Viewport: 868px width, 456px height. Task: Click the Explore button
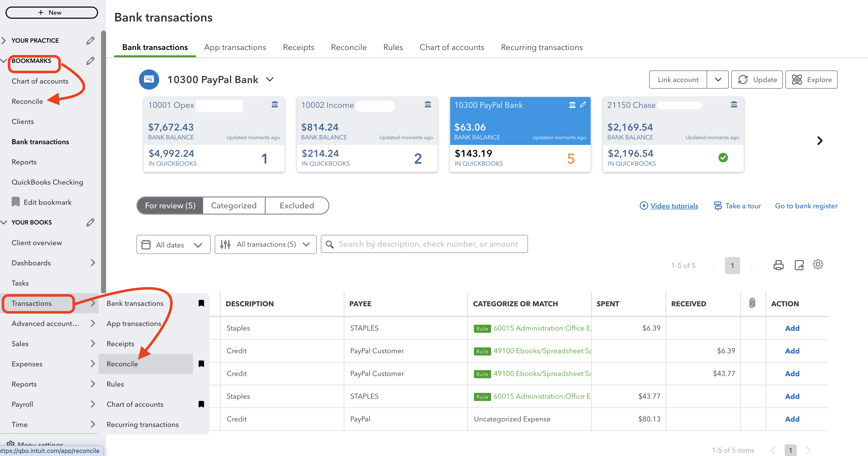pyautogui.click(x=811, y=80)
